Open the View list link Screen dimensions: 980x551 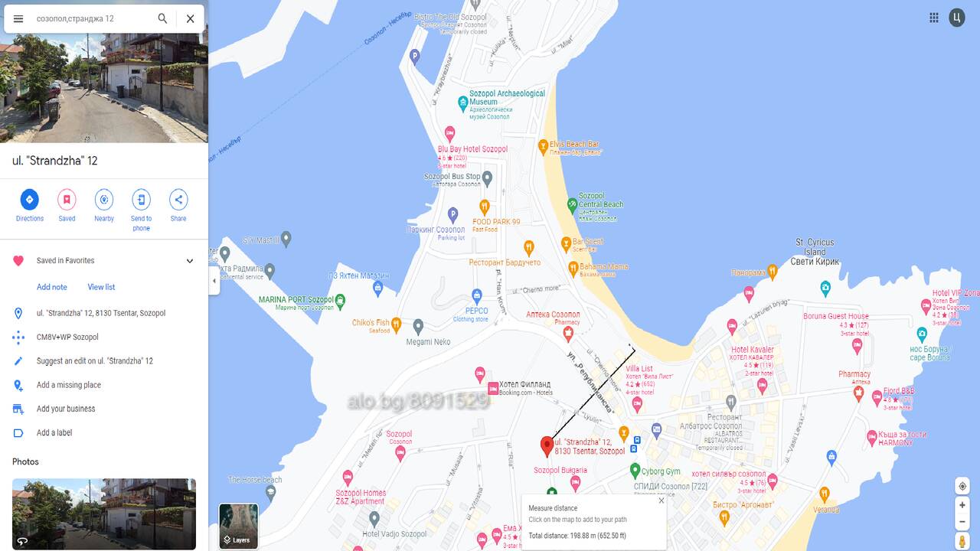pyautogui.click(x=101, y=287)
